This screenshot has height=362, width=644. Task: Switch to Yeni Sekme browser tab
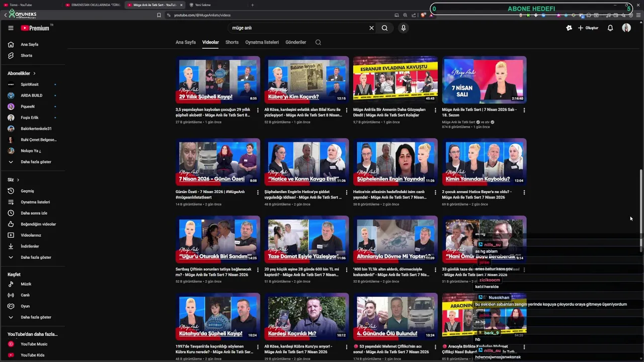216,5
